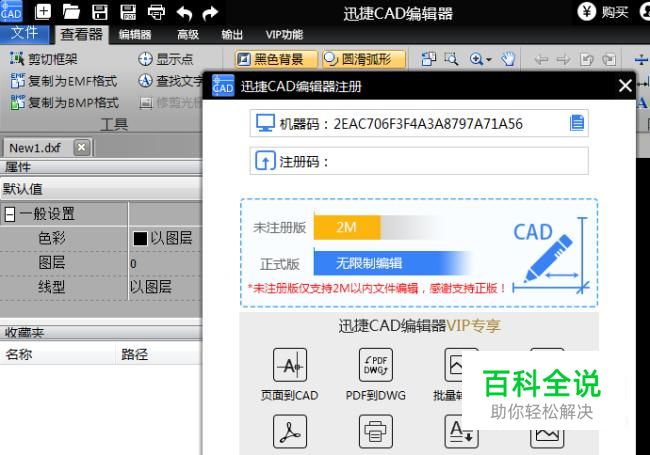Screen dimensions: 650x455
Task: Collapse 一般设置 group
Action: pos(10,214)
